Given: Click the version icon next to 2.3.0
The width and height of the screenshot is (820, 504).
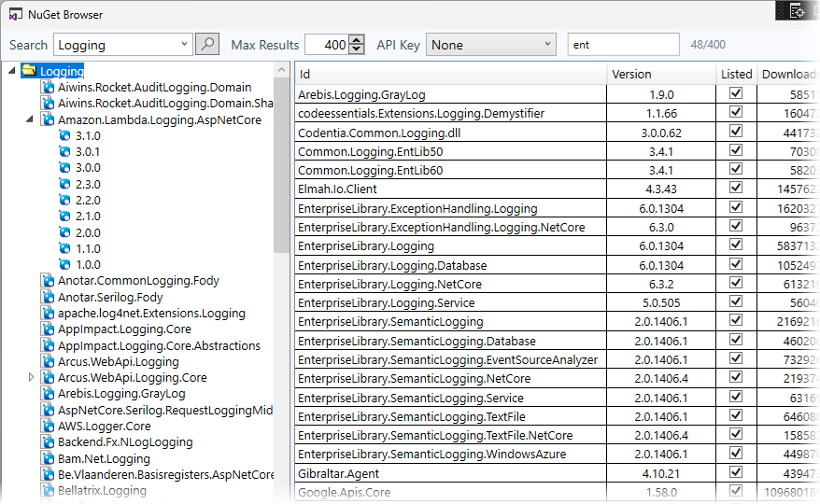Looking at the screenshot, I should click(x=64, y=184).
